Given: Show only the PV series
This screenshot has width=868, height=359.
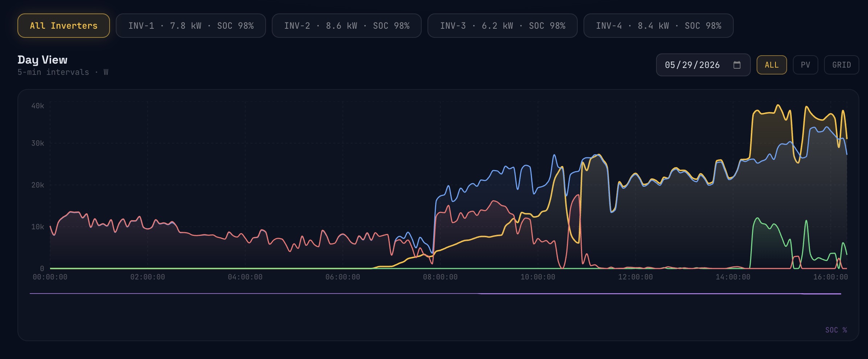Looking at the screenshot, I should tap(806, 65).
